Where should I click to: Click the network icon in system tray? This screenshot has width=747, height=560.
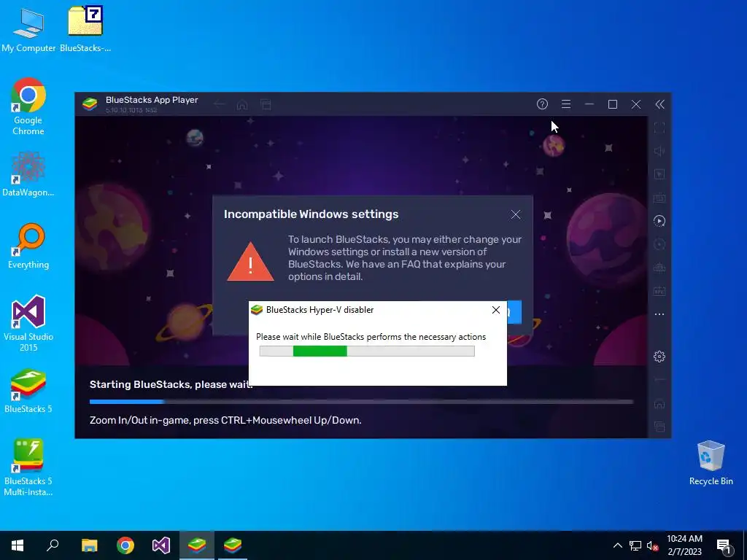pyautogui.click(x=635, y=545)
